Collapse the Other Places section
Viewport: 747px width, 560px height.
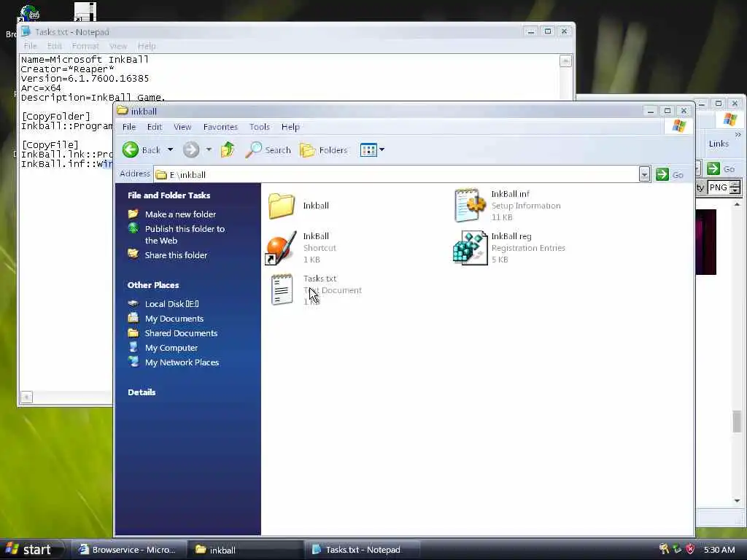[153, 285]
